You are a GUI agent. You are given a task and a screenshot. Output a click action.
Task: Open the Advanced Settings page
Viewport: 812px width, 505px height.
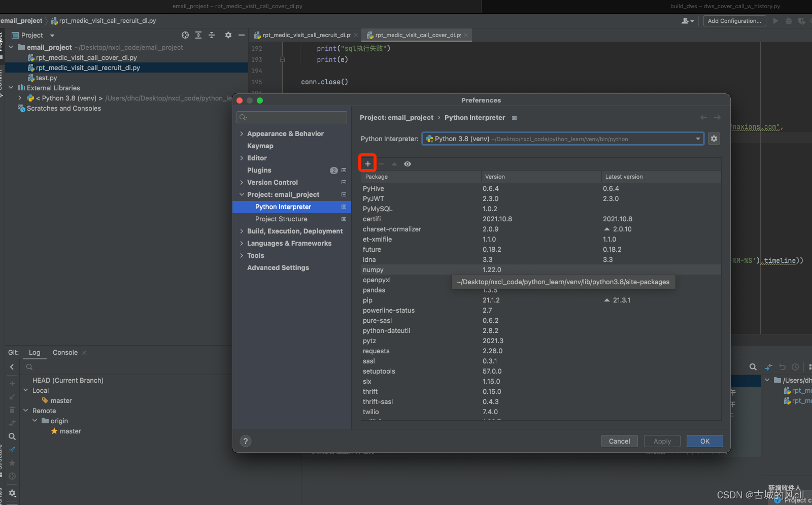pyautogui.click(x=278, y=267)
